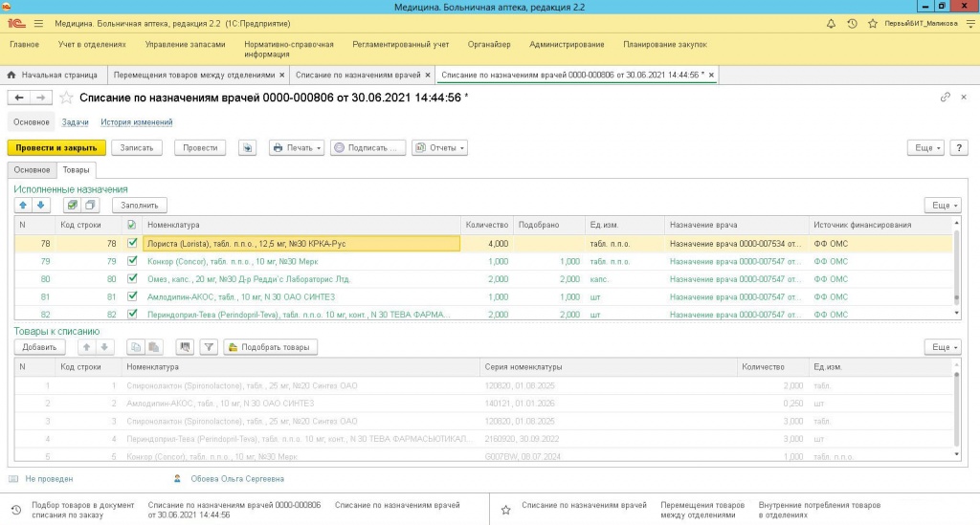Open favorites star icon in title bar

point(873,24)
